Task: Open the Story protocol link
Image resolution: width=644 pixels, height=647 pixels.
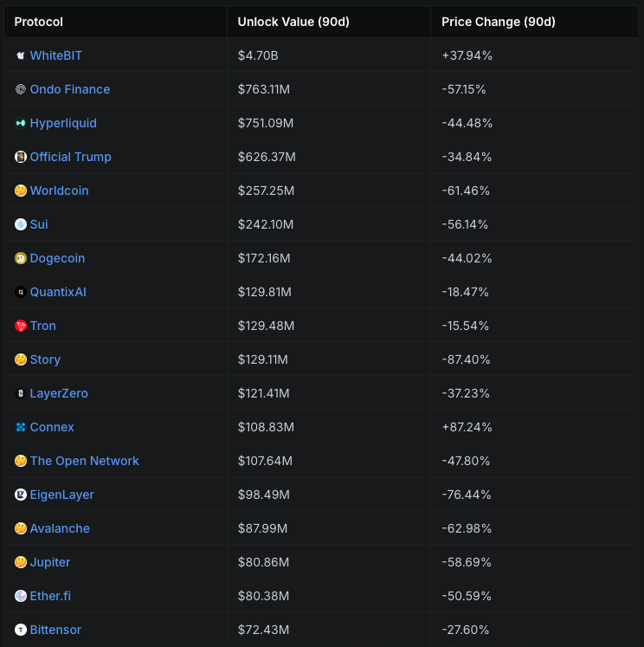Action: pos(45,359)
